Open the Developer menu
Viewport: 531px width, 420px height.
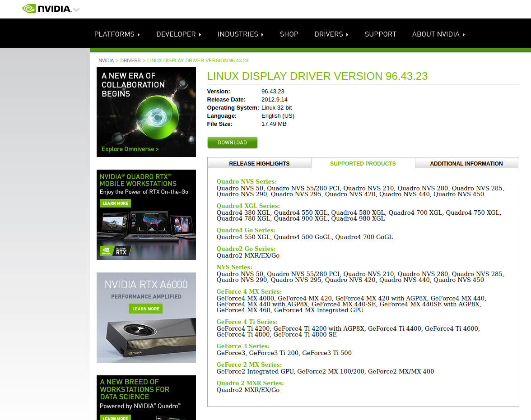(x=179, y=34)
